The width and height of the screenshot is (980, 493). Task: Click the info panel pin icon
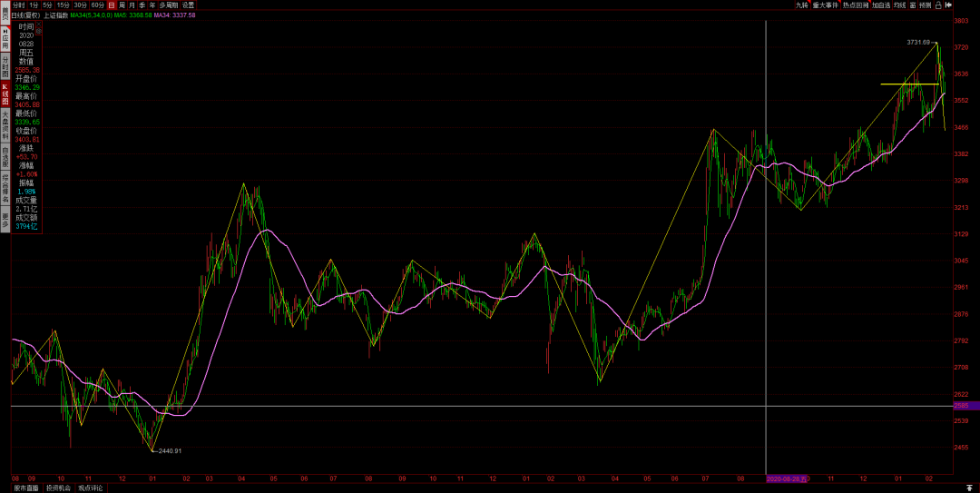click(x=39, y=31)
